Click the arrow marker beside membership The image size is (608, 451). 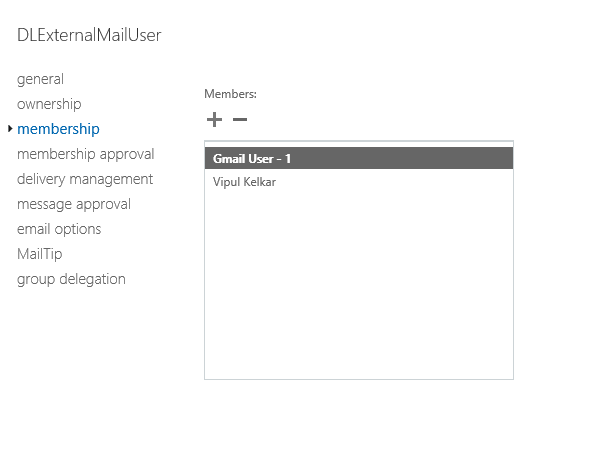pyautogui.click(x=10, y=129)
